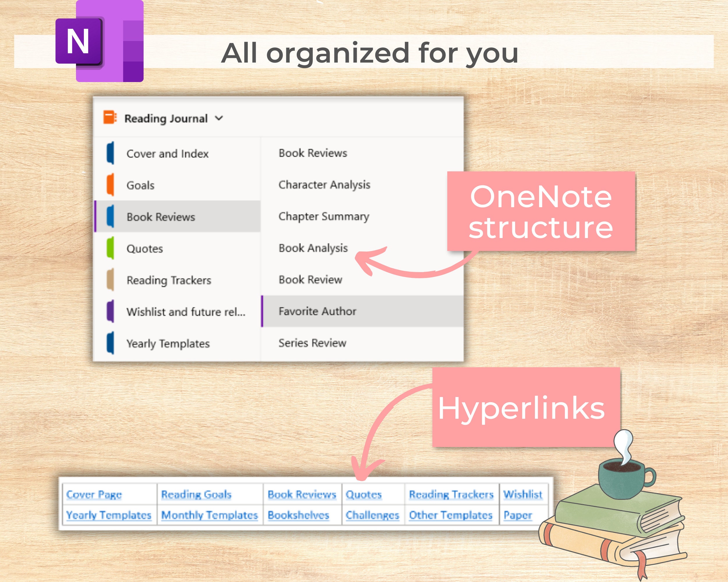Open the Monthly Templates link
The image size is (728, 582).
point(209,515)
